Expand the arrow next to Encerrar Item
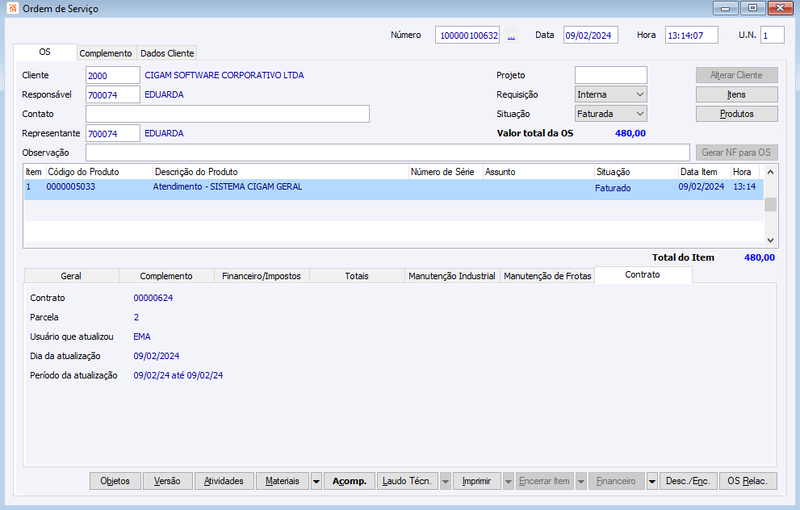Screen dimensions: 800x510 [581, 481]
